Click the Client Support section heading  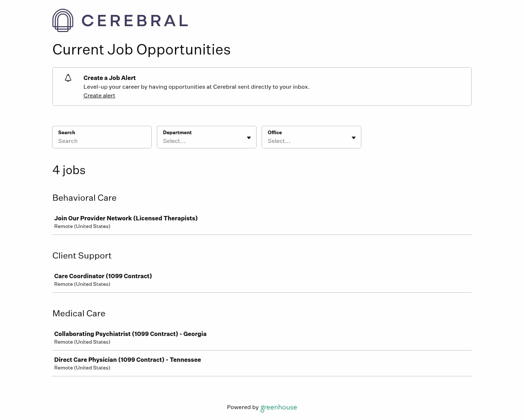82,256
